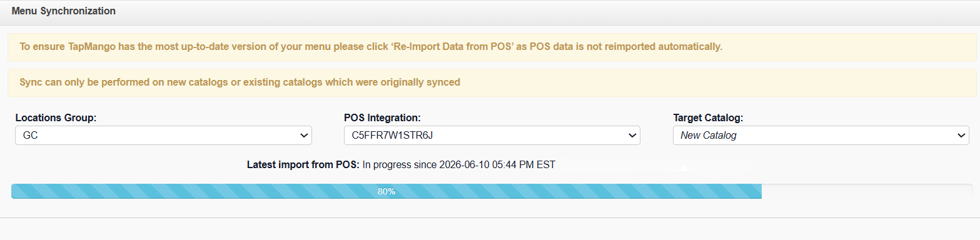This screenshot has width=980, height=240.
Task: Click the 'In progress since' timestamp text
Action: 459,165
